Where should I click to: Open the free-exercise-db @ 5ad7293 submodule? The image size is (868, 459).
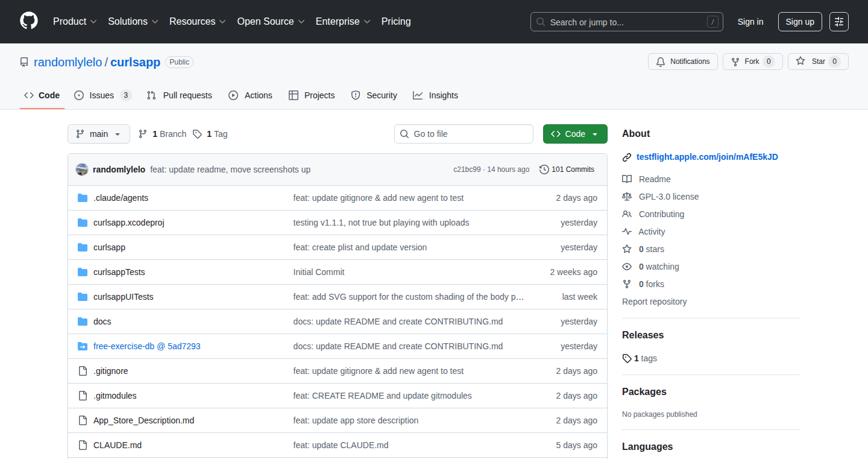pos(147,346)
